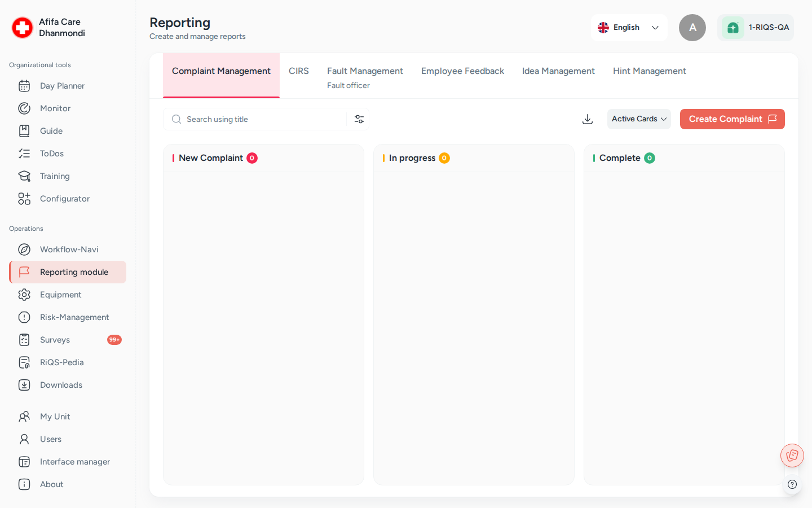Open the user avatar A menu
The width and height of the screenshot is (812, 508).
click(692, 28)
